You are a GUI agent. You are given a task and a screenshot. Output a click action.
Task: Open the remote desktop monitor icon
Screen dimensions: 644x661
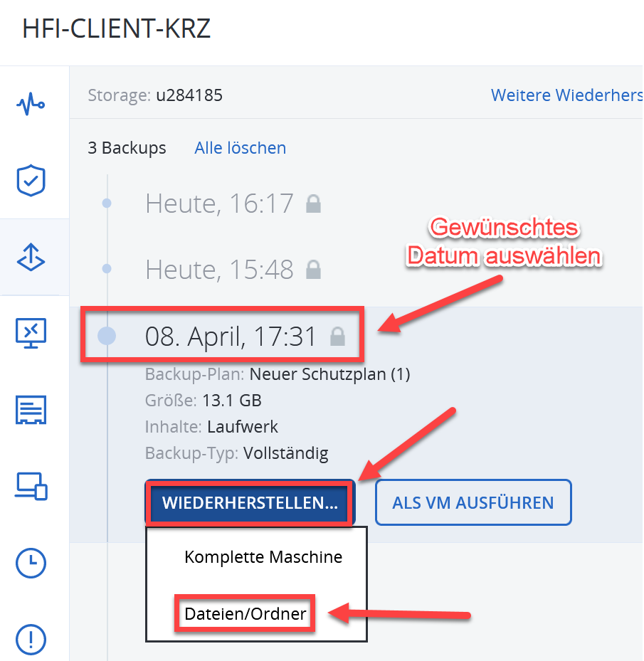point(31,332)
